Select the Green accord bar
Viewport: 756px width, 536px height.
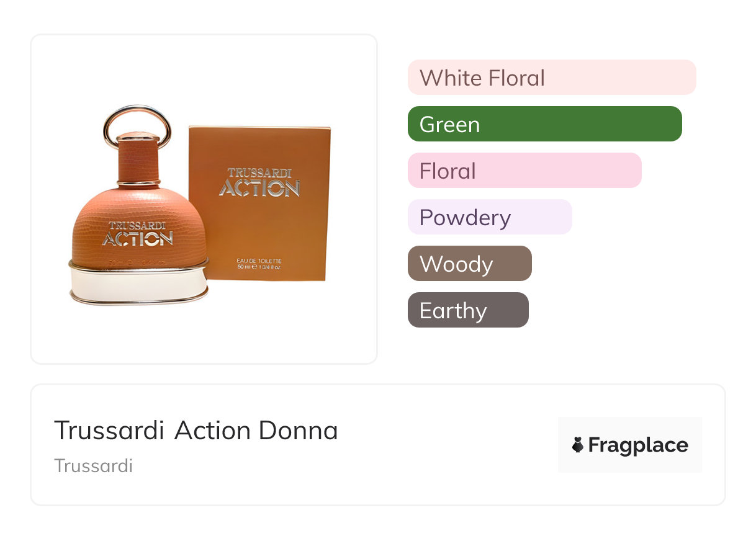[x=544, y=124]
